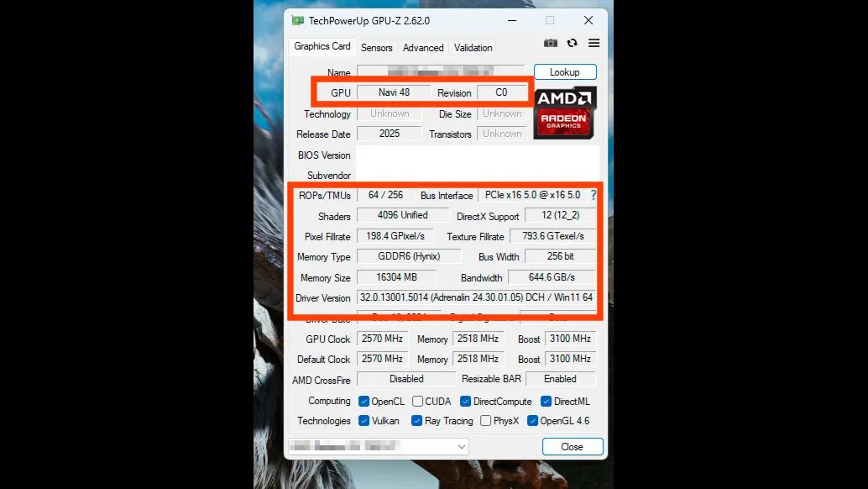This screenshot has height=489, width=868.
Task: Toggle the PhysX checkbox
Action: point(485,421)
